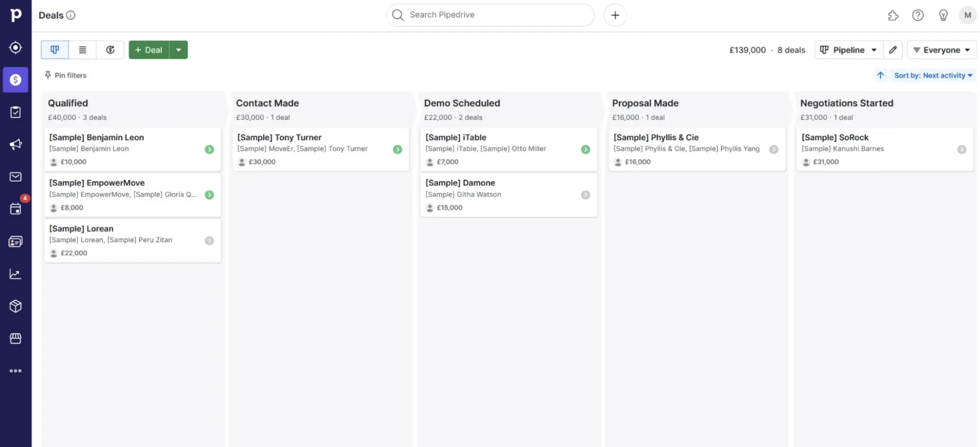
Task: Click activity status icon on Damone deal
Action: click(586, 195)
